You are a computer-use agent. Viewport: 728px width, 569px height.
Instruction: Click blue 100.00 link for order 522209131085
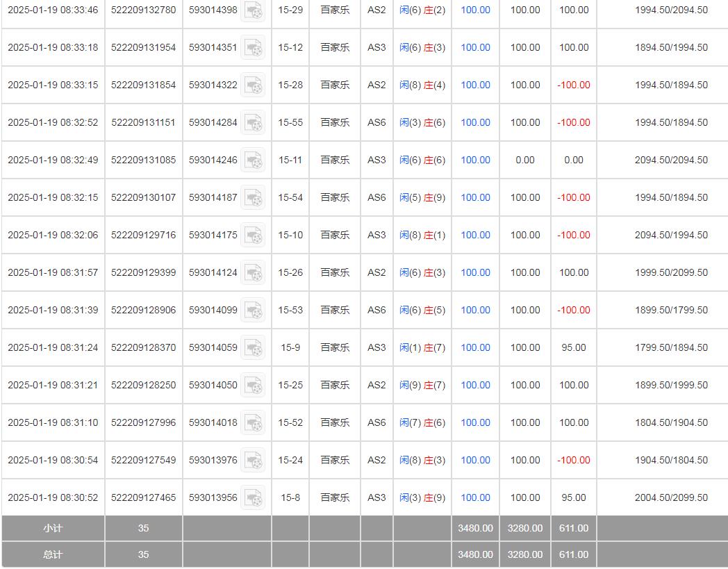tap(475, 160)
